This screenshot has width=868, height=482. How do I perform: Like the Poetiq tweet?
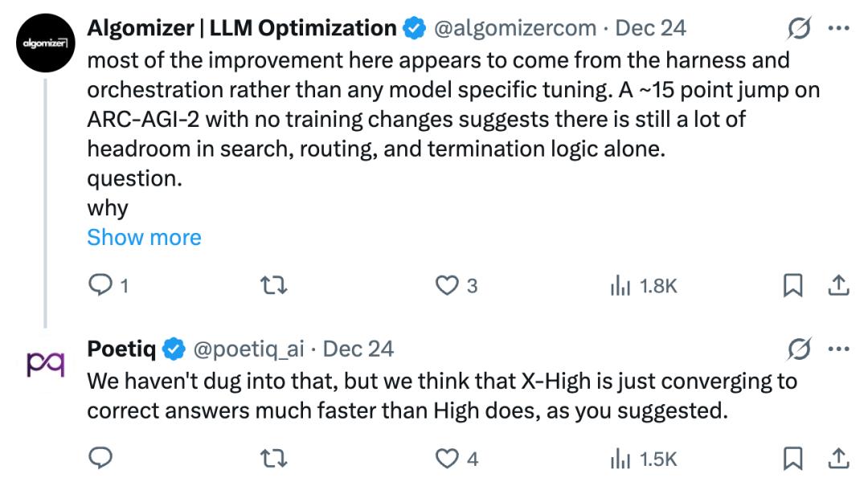pyautogui.click(x=445, y=458)
